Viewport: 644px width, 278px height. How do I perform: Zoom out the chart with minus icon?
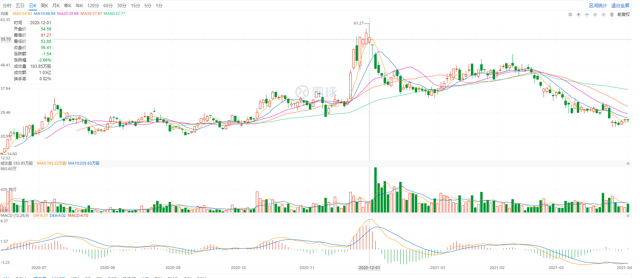(587, 15)
